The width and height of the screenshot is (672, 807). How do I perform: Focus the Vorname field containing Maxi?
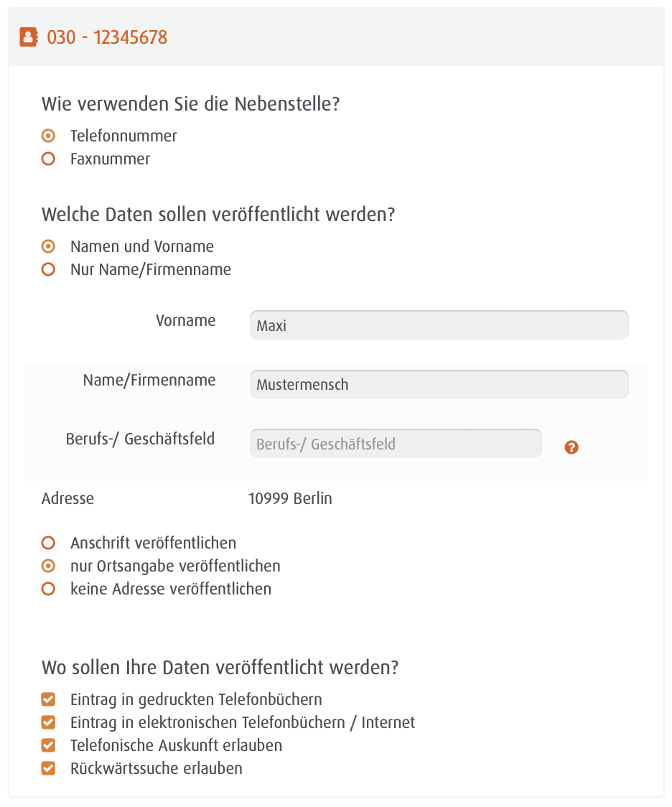[x=439, y=325]
